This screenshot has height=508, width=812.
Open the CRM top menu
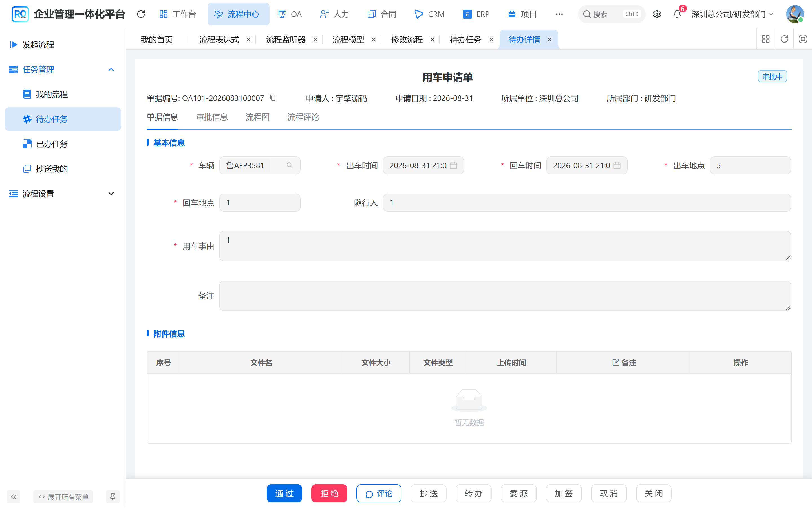coord(429,14)
